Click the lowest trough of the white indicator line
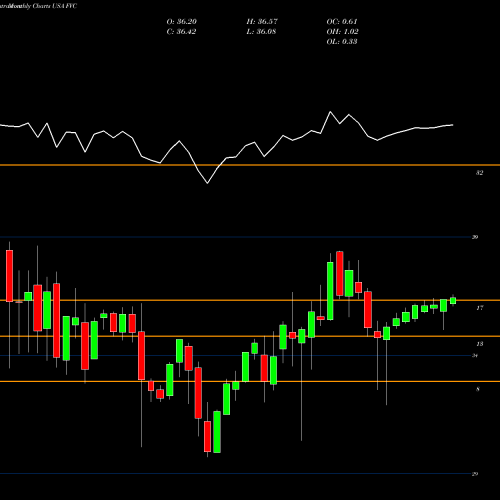The width and height of the screenshot is (500, 500). 207,183
